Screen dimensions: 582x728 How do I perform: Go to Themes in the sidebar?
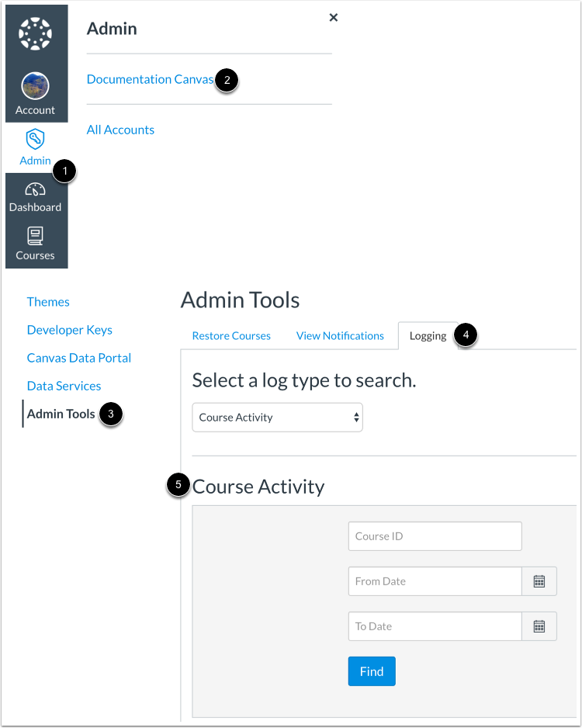tap(48, 302)
